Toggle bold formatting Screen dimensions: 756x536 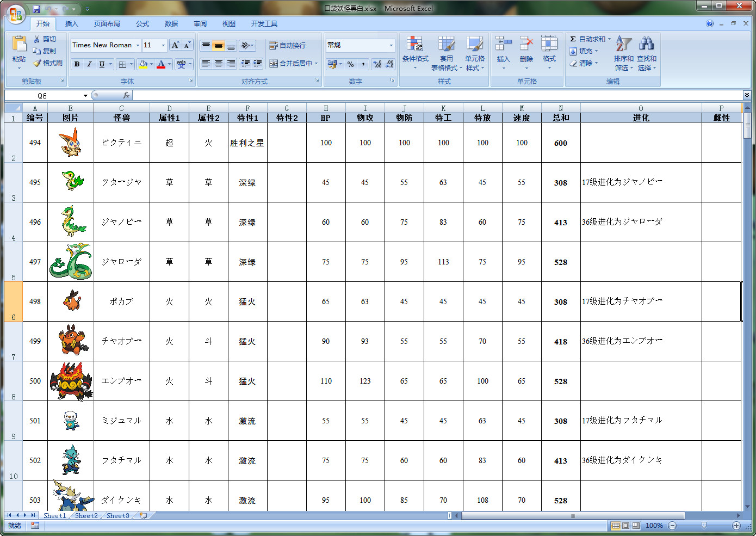pos(77,64)
